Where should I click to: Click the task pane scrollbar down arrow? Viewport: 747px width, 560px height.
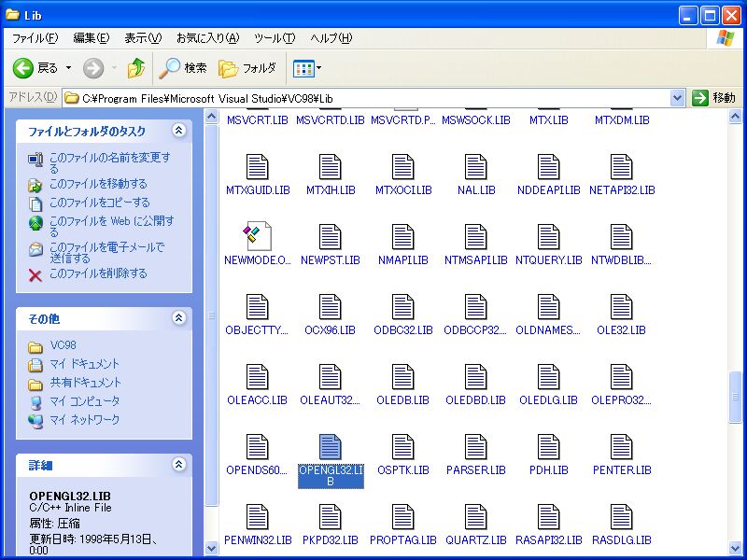coord(212,549)
